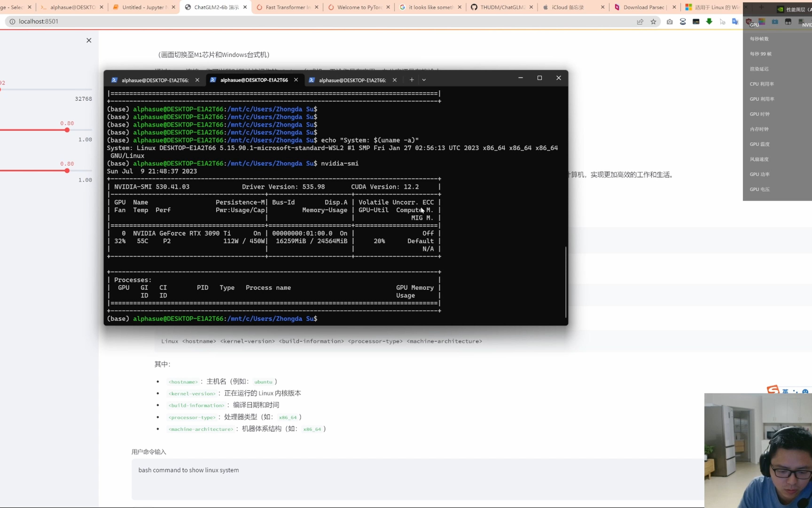Click the <build-information> code label in list

coord(196,405)
